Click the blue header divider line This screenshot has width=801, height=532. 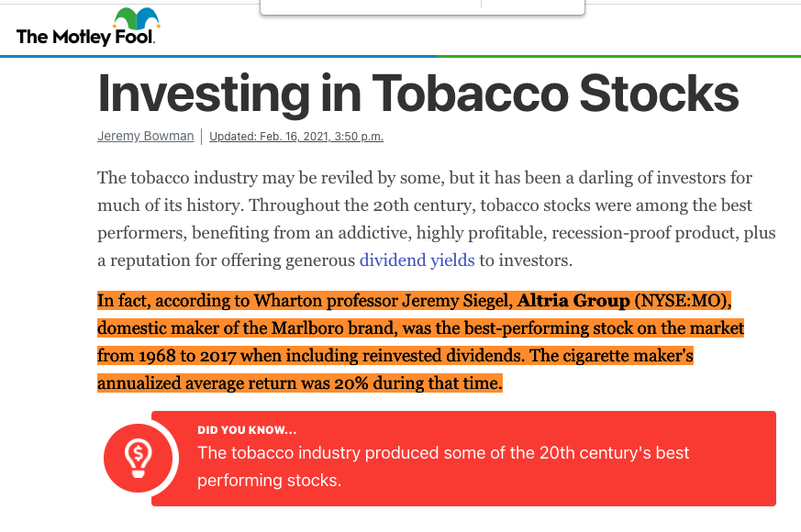click(218, 56)
